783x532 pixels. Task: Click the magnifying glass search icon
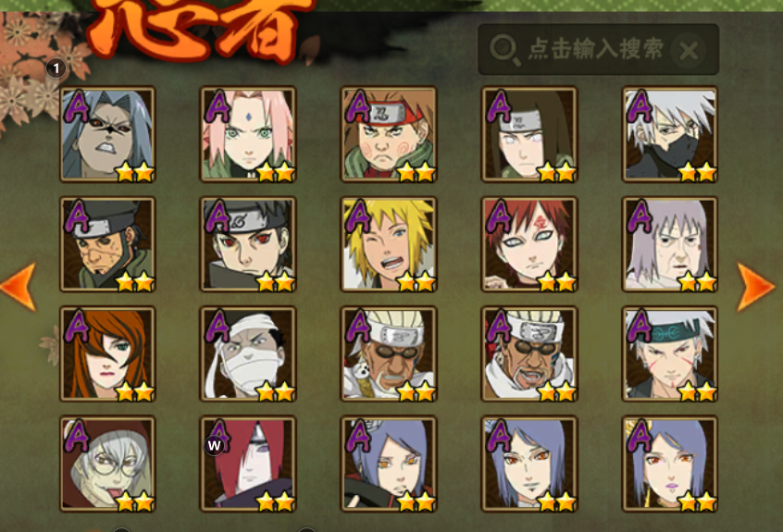pos(504,50)
